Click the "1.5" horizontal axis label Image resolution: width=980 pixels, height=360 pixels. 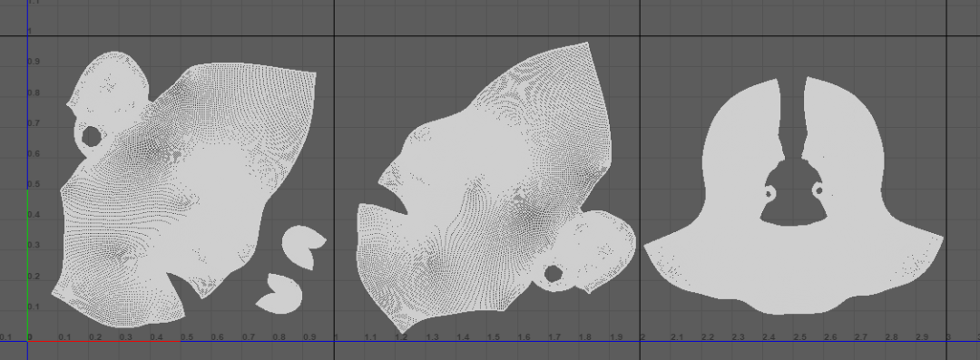click(x=493, y=337)
